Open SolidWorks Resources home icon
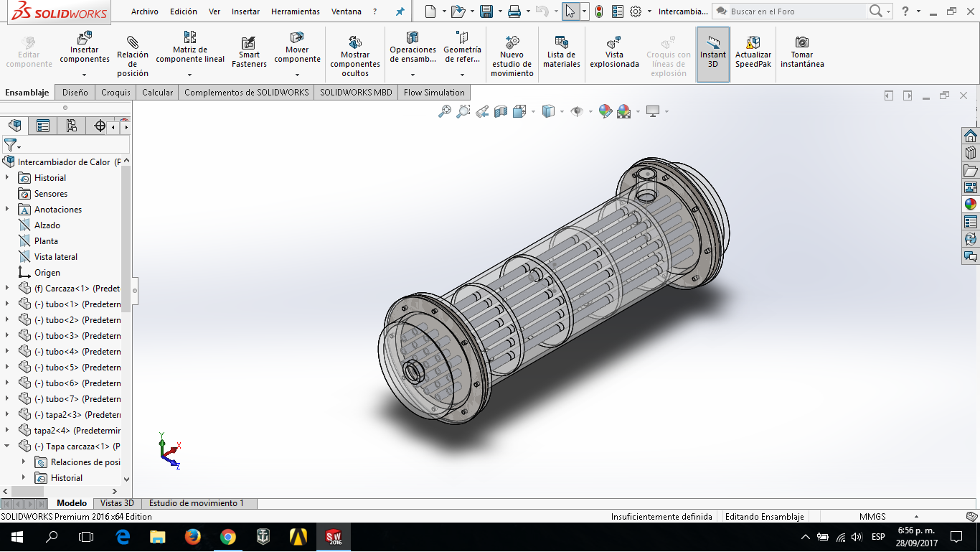 pos(971,136)
